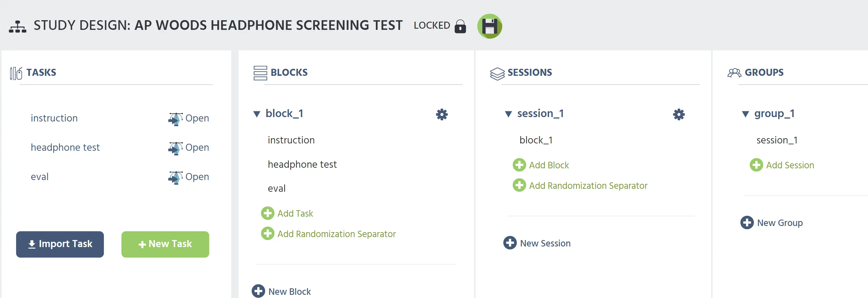Click the locked padlock icon

pyautogui.click(x=460, y=26)
